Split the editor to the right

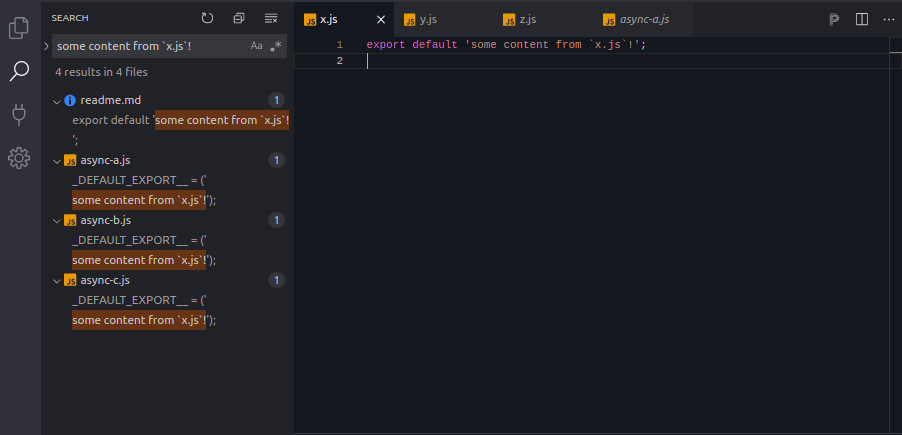pyautogui.click(x=862, y=19)
